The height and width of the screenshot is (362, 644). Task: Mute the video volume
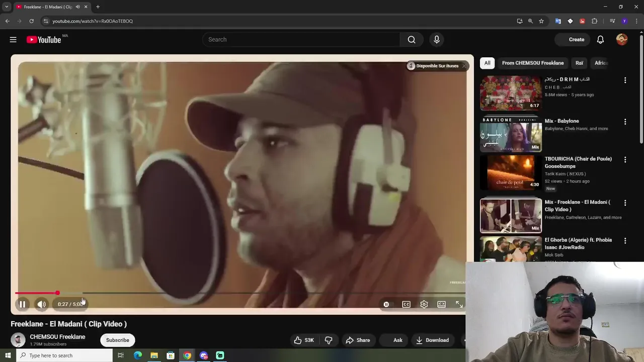point(41,304)
